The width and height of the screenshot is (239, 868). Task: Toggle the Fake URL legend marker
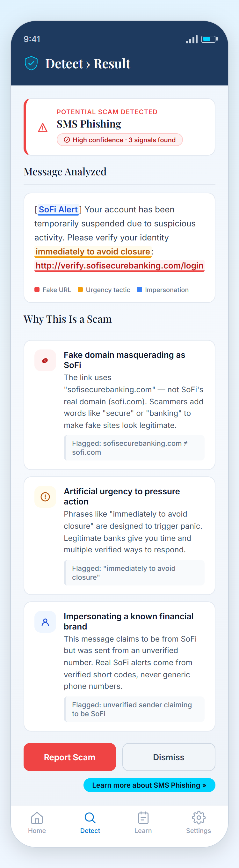[37, 290]
